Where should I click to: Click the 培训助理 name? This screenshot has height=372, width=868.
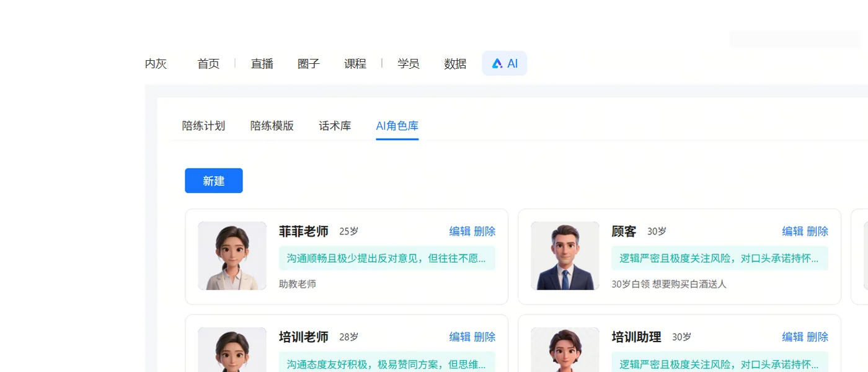coord(637,337)
